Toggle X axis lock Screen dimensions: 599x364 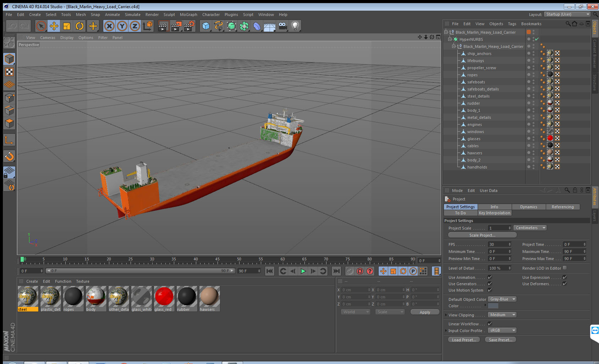[109, 26]
